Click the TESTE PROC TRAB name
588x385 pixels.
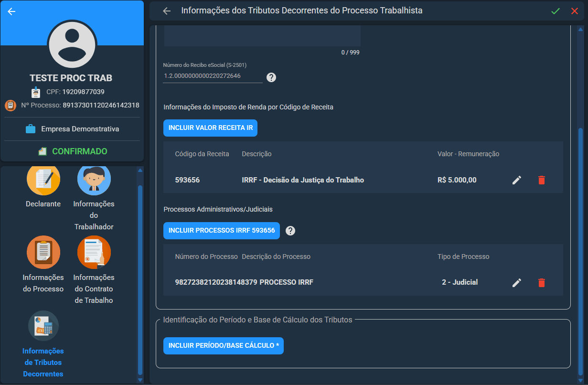[x=71, y=78]
